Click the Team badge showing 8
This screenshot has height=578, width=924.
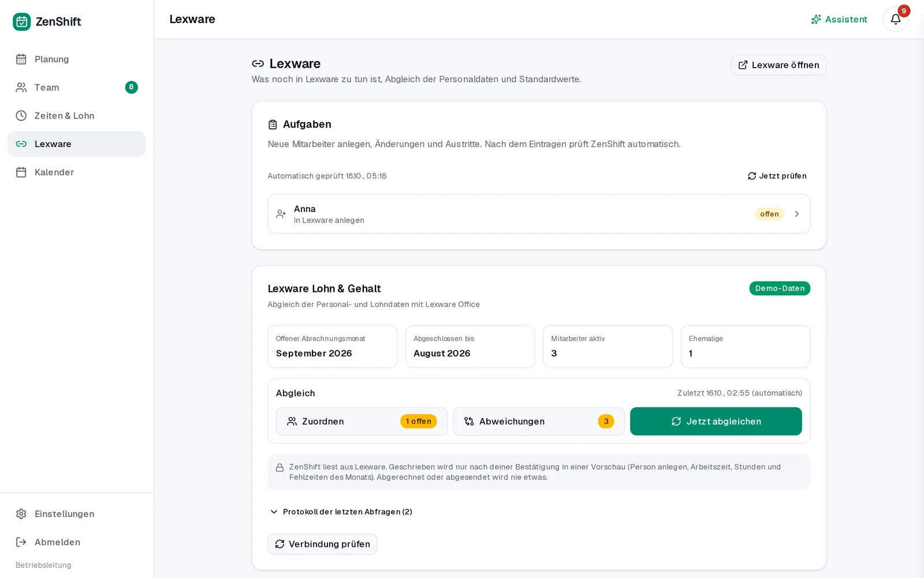132,87
